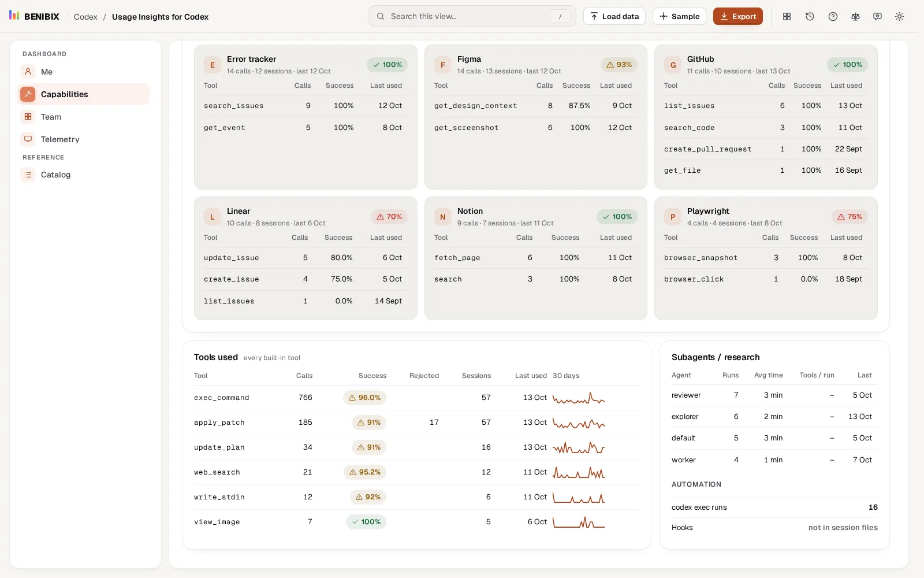Image resolution: width=924 pixels, height=578 pixels.
Task: Select Capabilities in the sidebar
Action: (x=83, y=94)
